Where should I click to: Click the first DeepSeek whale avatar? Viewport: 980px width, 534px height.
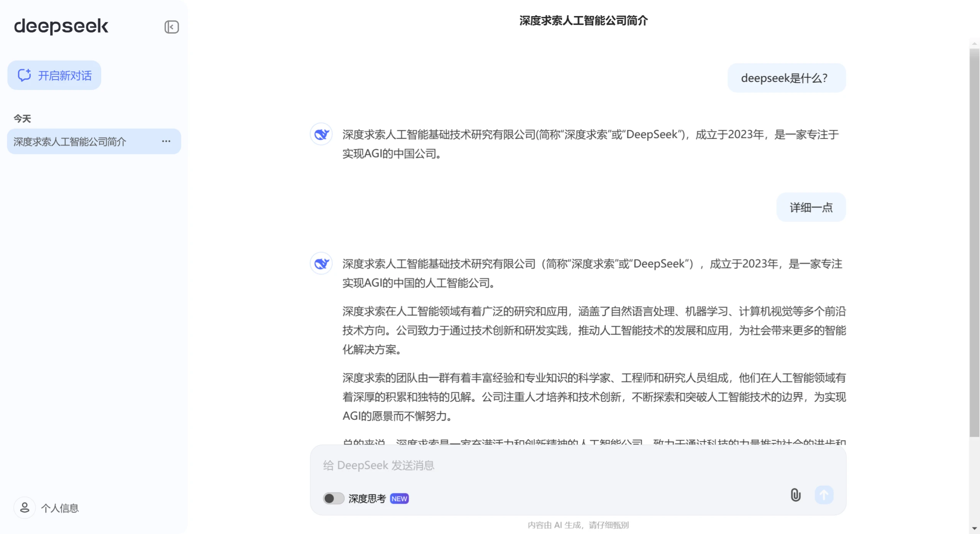(321, 134)
